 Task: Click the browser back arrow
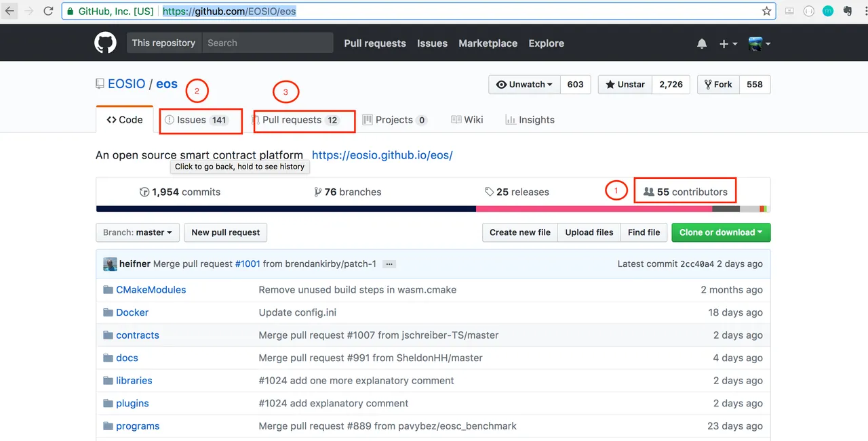tap(10, 11)
